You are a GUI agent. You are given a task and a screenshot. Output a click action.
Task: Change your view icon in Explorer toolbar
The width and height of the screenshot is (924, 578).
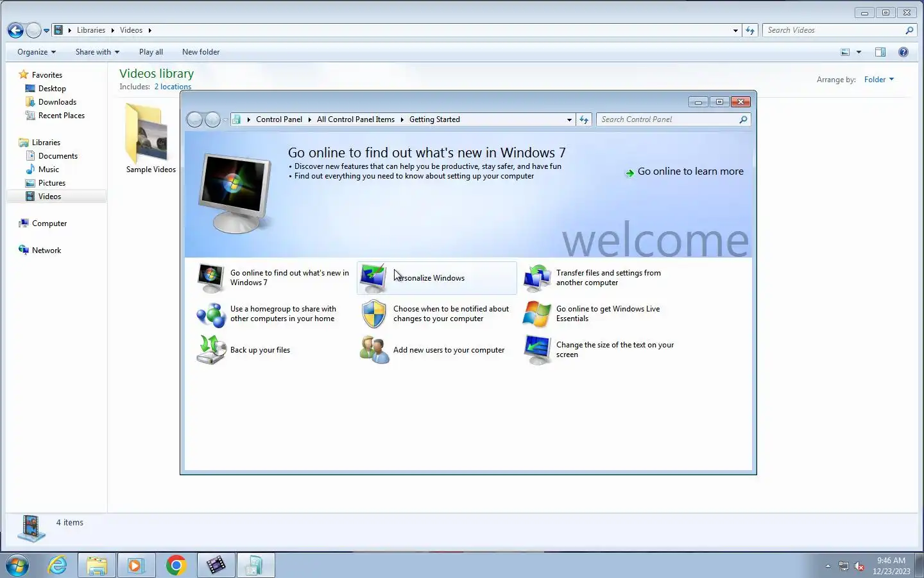845,52
